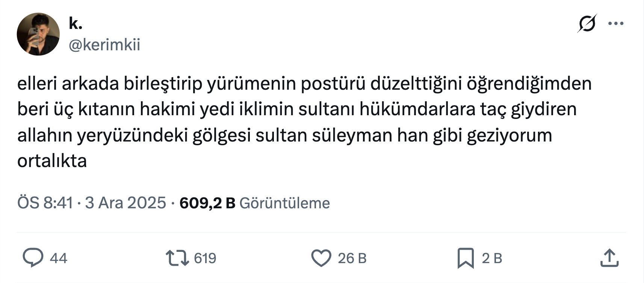The width and height of the screenshot is (644, 283).
Task: Click the like count 26 B
Action: coord(352,258)
